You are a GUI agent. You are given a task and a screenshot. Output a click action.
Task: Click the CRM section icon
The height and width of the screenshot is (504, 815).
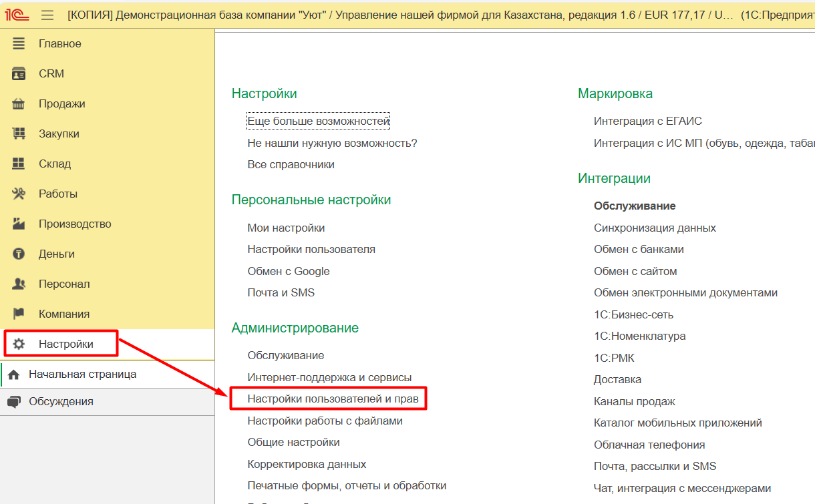pos(19,74)
